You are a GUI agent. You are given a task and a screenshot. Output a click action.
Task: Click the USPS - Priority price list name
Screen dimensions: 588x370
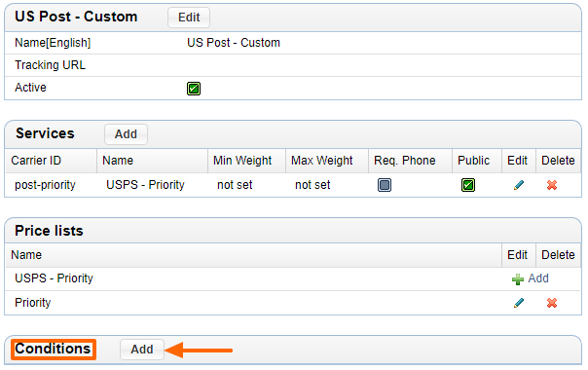tap(54, 278)
